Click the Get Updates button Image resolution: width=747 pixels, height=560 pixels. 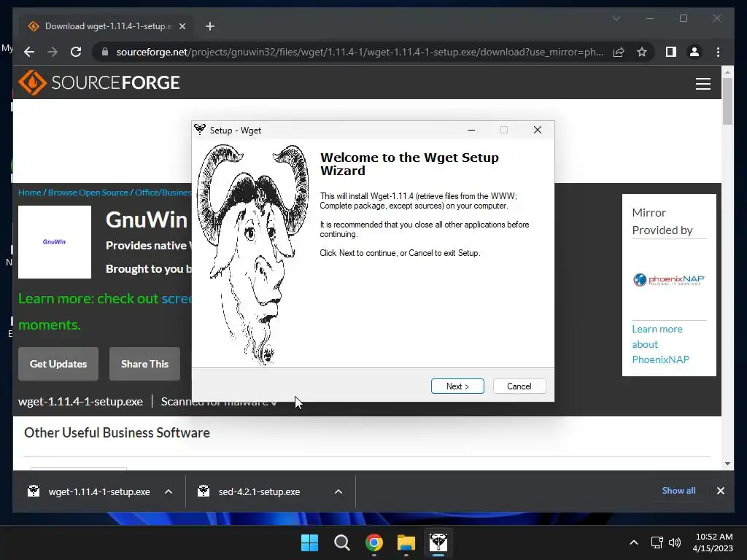(58, 364)
